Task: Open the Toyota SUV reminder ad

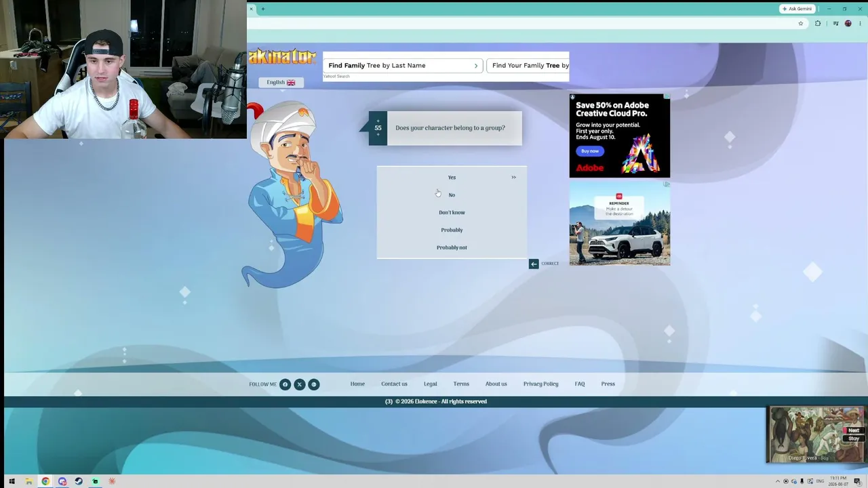Action: click(620, 223)
